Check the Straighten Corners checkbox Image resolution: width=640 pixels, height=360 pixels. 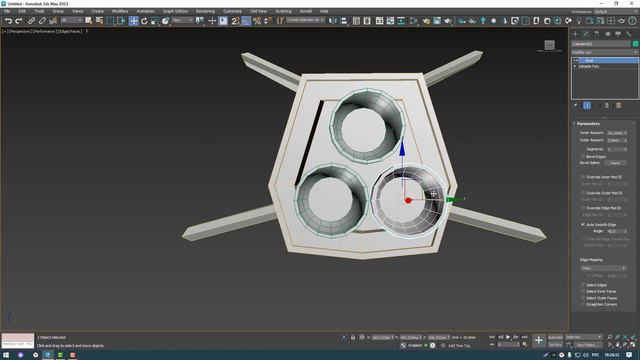click(x=583, y=304)
